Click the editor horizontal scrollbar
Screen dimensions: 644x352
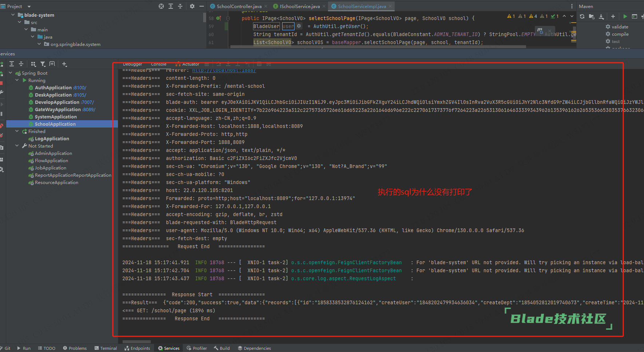[378, 47]
